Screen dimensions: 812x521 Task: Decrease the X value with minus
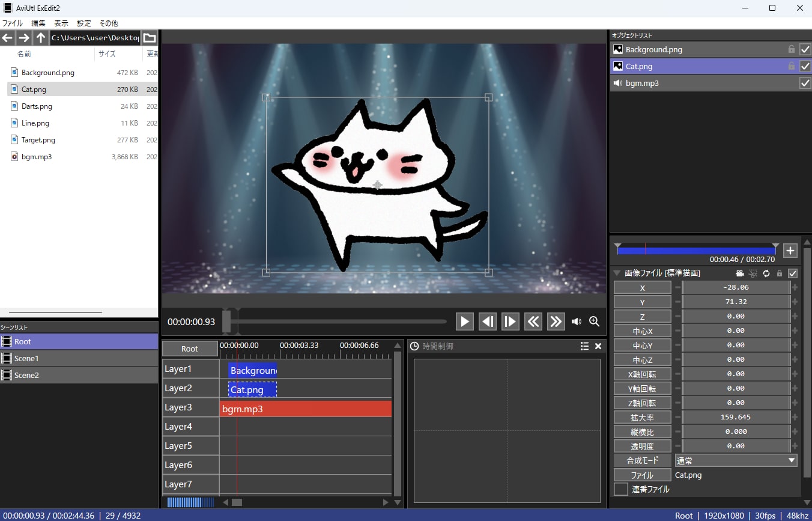tap(677, 287)
